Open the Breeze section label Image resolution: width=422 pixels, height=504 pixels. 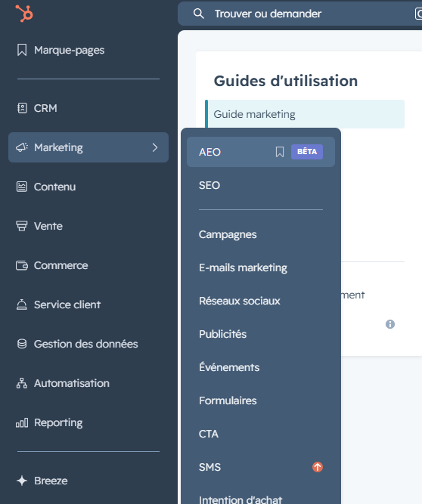click(51, 481)
